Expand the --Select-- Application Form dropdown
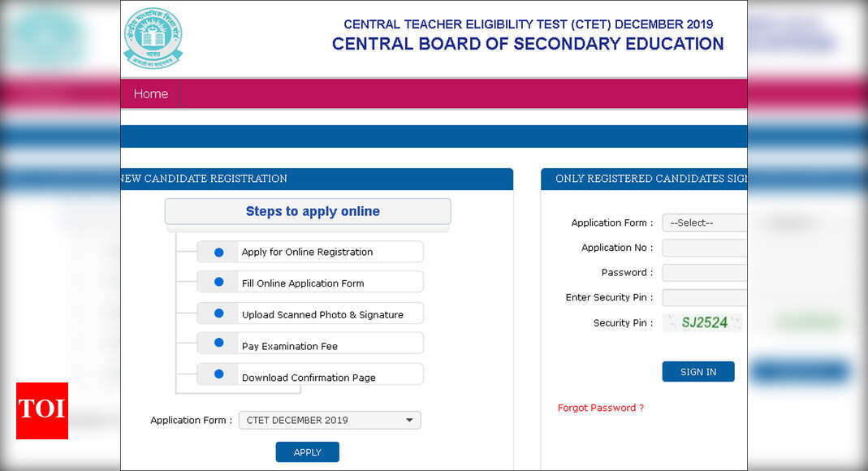The height and width of the screenshot is (471, 868). click(705, 222)
